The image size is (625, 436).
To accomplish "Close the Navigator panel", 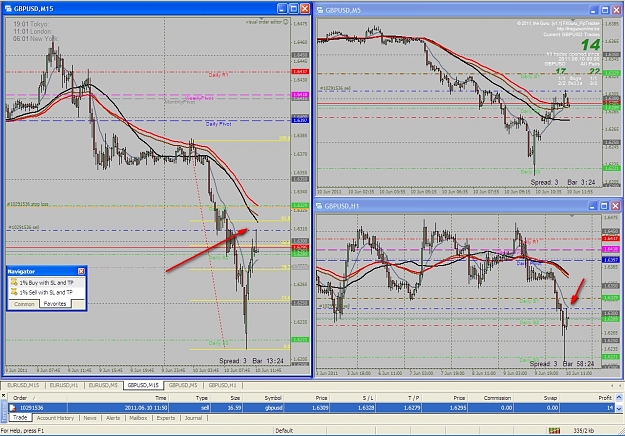I will click(x=81, y=271).
